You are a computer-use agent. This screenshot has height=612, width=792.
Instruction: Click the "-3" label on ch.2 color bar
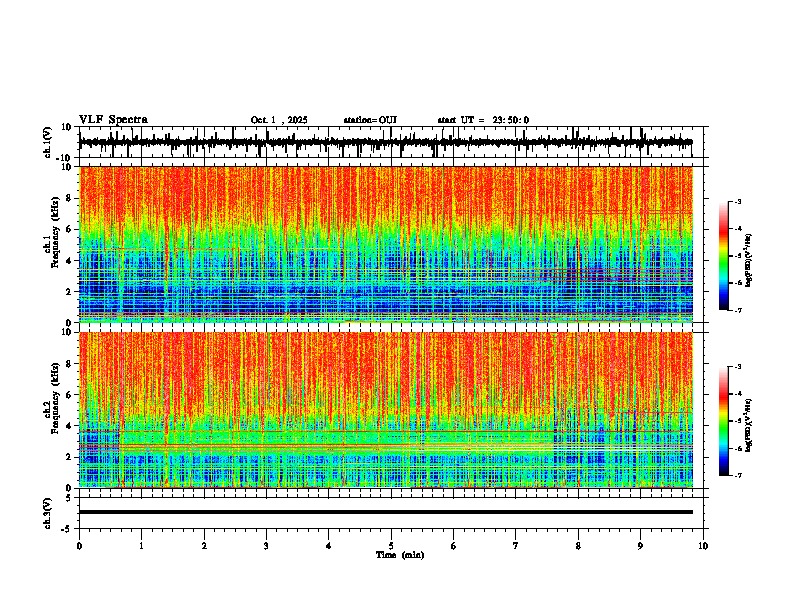pos(738,367)
